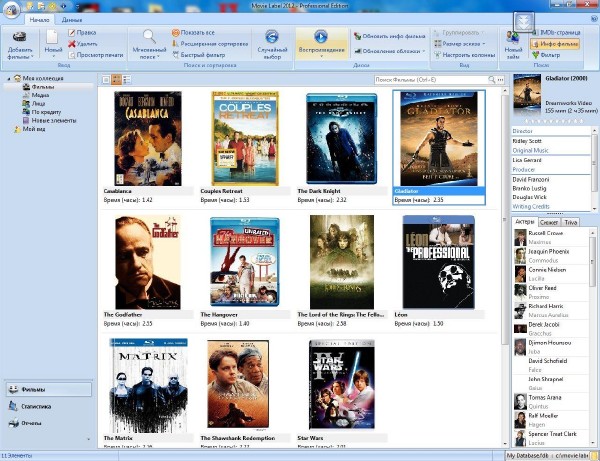Viewport: 600px width, 461px height.
Task: Switch to the details list view mode
Action: click(127, 79)
